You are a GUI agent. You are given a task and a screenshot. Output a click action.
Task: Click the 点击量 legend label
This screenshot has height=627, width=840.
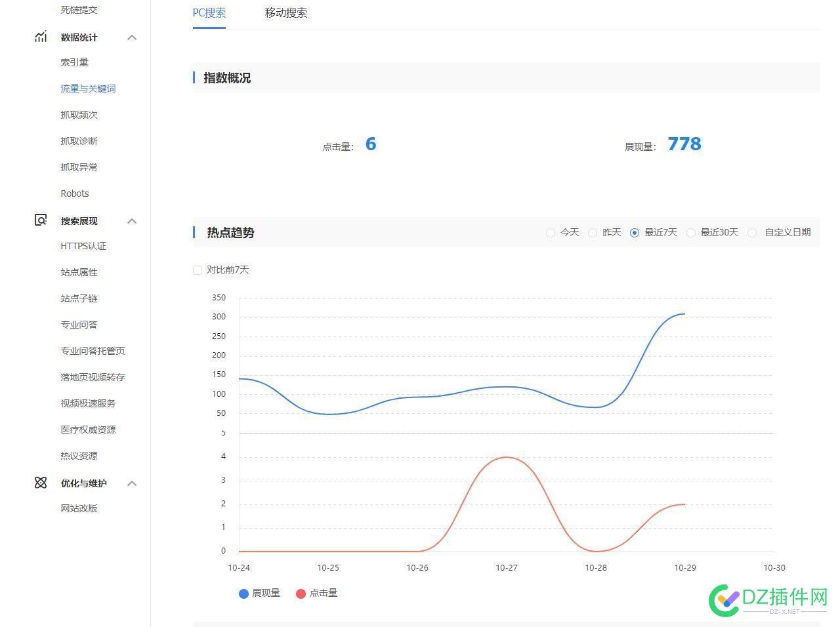[323, 593]
